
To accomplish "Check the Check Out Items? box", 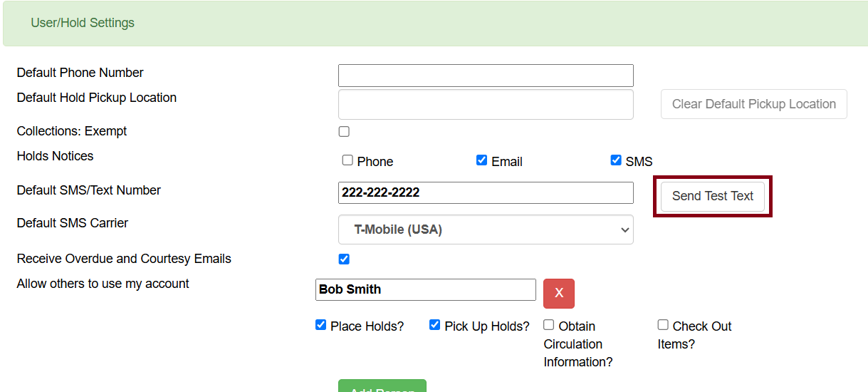I will pyautogui.click(x=663, y=325).
